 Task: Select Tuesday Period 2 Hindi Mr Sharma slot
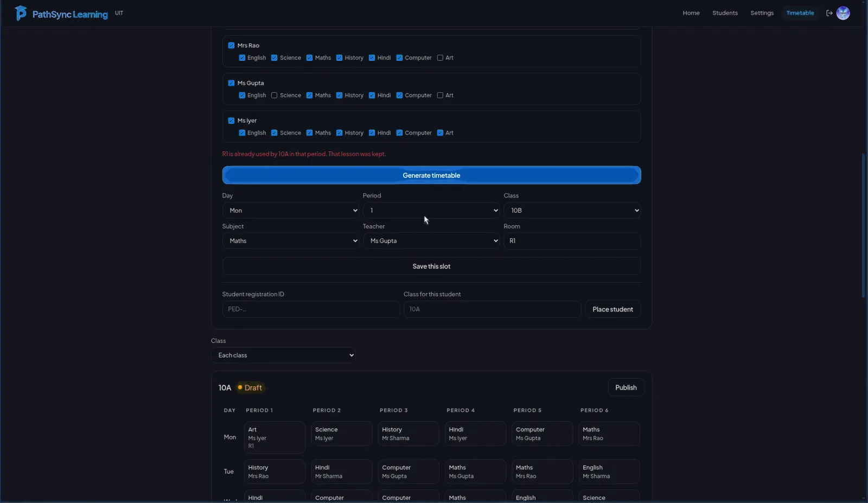tap(341, 472)
